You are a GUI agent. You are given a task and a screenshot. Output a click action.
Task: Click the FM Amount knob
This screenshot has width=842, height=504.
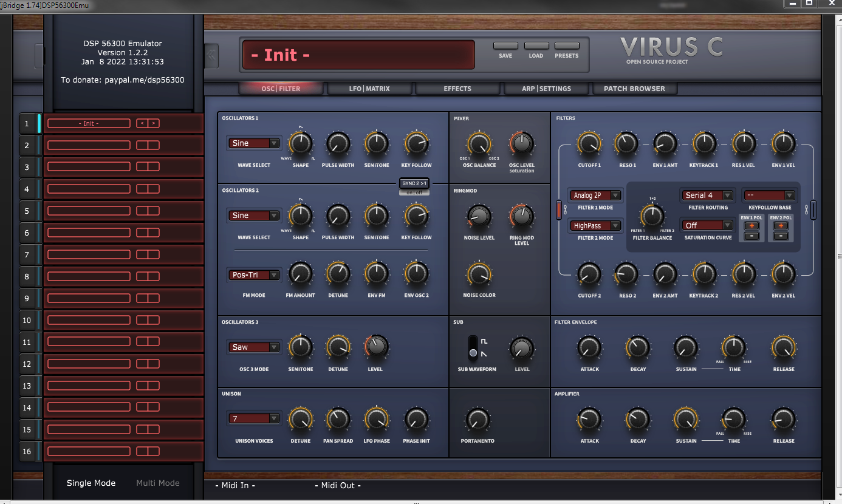[300, 274]
